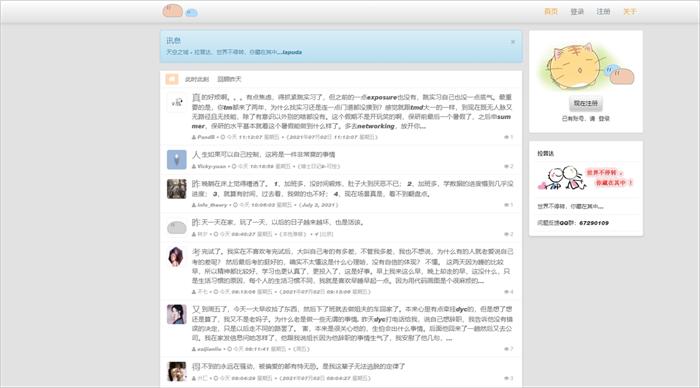View comment count on the 08:13:06 post

tap(508, 292)
